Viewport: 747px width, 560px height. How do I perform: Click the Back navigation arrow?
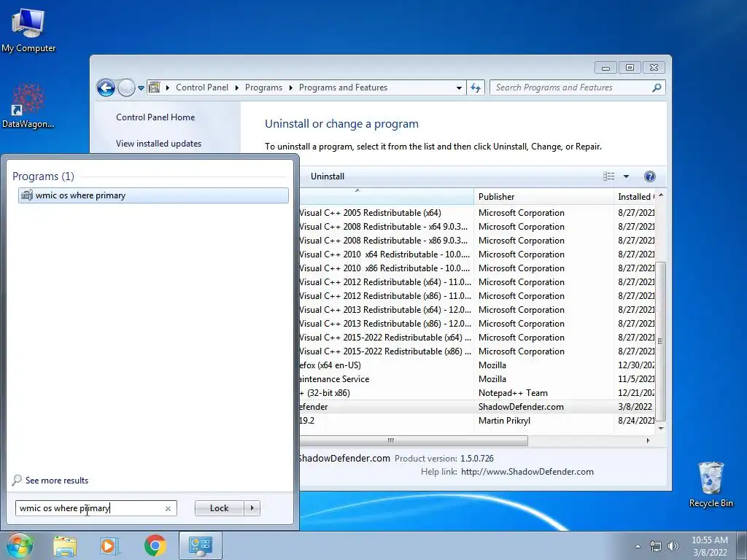tap(106, 87)
